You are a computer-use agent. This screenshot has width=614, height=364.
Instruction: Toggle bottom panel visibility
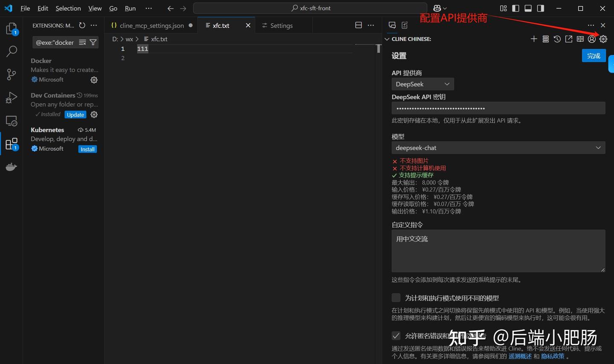528,9
